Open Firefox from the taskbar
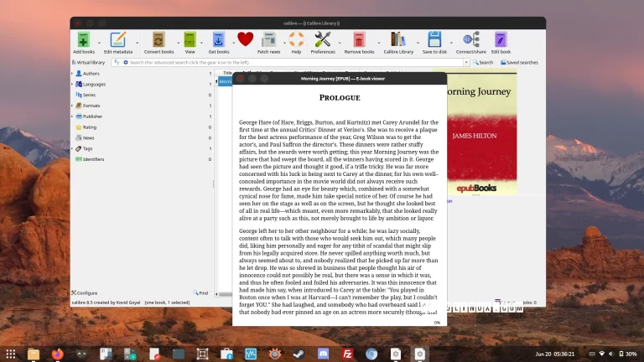This screenshot has height=362, width=644. [x=57, y=354]
